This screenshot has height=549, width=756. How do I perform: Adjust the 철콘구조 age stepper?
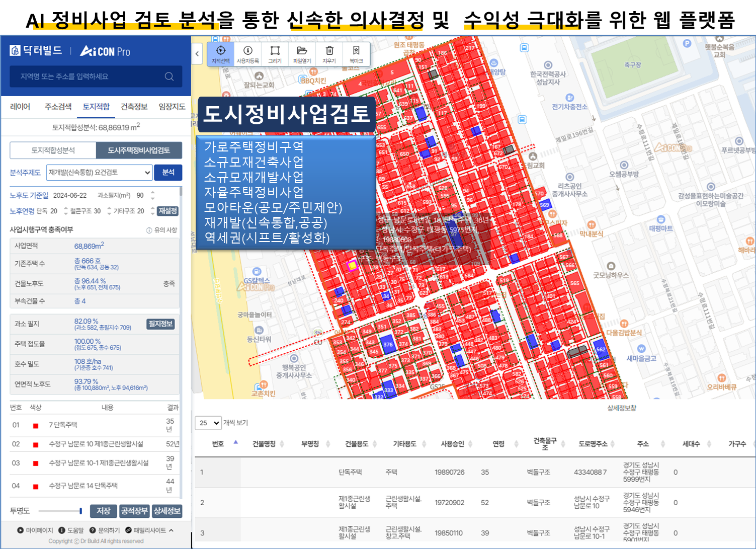click(x=109, y=211)
